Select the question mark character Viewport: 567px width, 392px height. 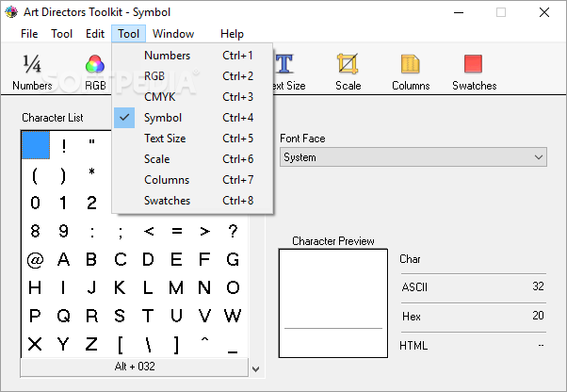(233, 231)
